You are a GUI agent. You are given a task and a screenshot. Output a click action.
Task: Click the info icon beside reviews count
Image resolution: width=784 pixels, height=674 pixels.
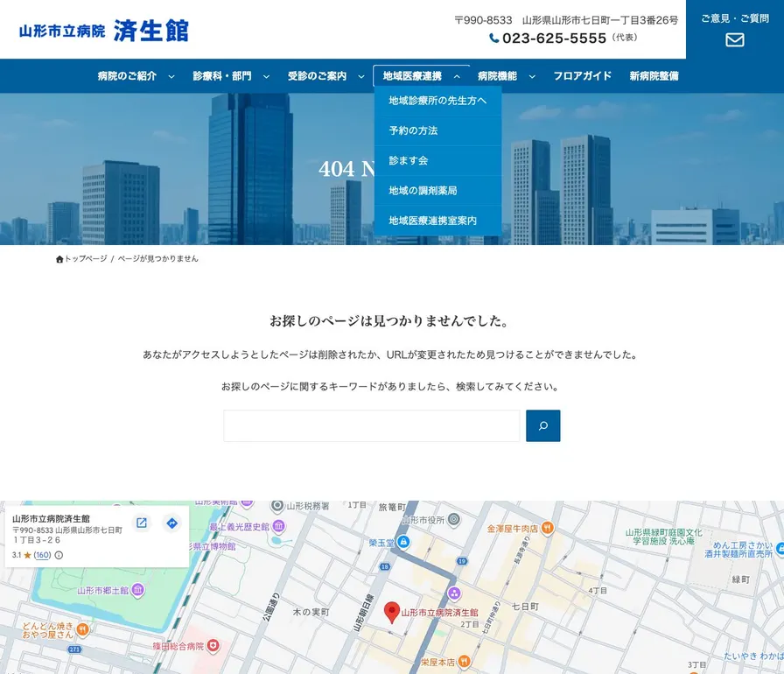[59, 555]
